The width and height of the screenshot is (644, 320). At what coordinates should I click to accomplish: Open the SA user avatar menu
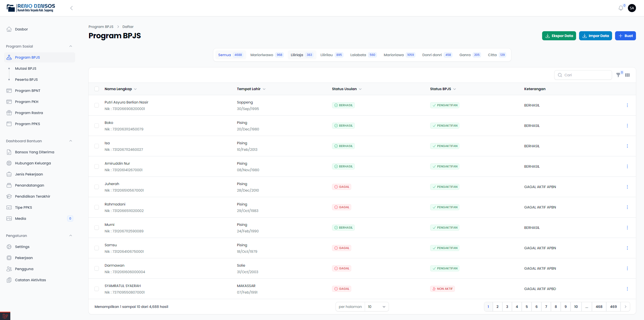click(632, 8)
